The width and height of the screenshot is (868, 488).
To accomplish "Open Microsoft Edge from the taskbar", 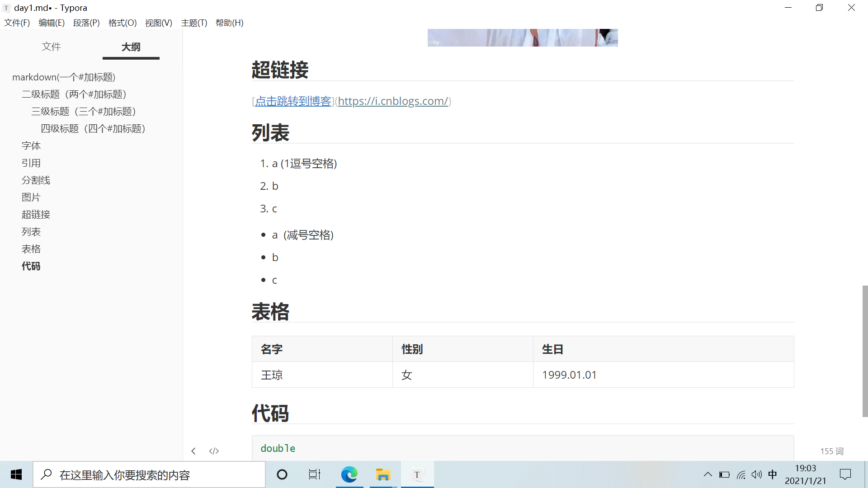I will 349,474.
